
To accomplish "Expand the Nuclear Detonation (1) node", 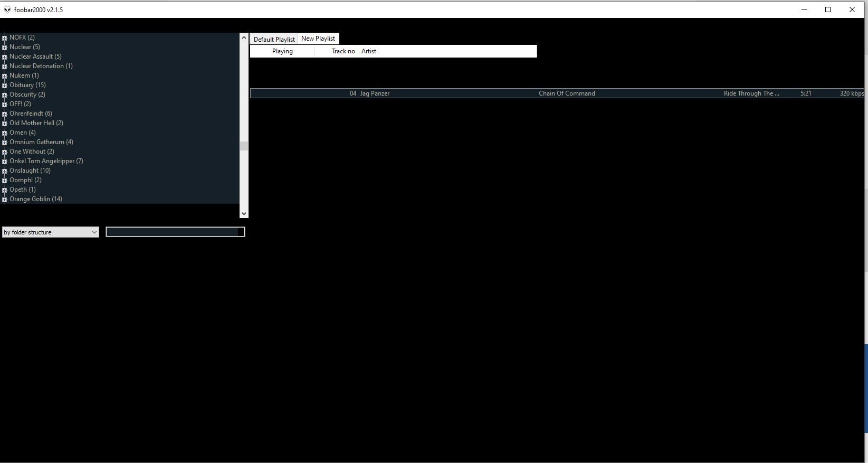I will (4, 67).
